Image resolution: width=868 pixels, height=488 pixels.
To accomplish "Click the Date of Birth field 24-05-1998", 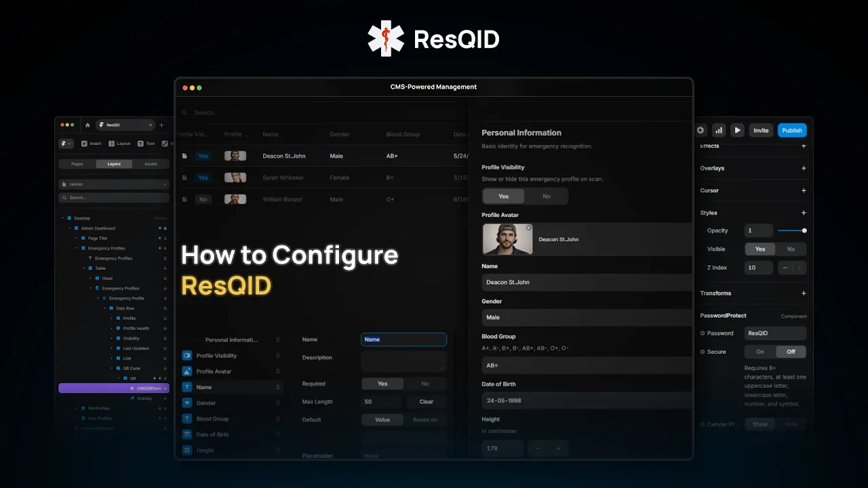I will (587, 401).
